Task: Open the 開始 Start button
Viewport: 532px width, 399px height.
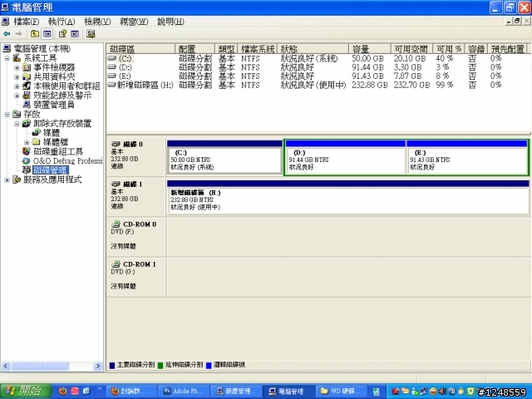Action: coord(26,392)
